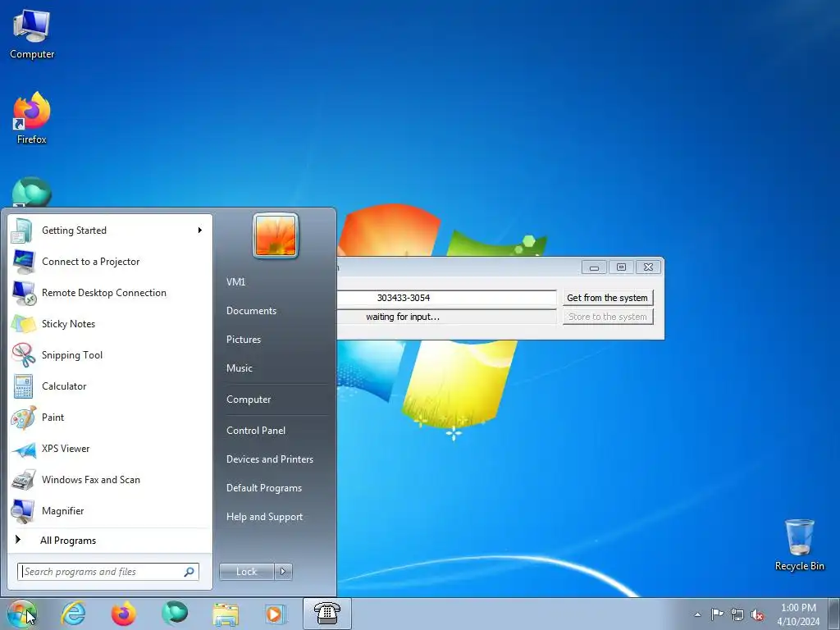Maximize the small dialog window
840x630 pixels.
pos(621,267)
